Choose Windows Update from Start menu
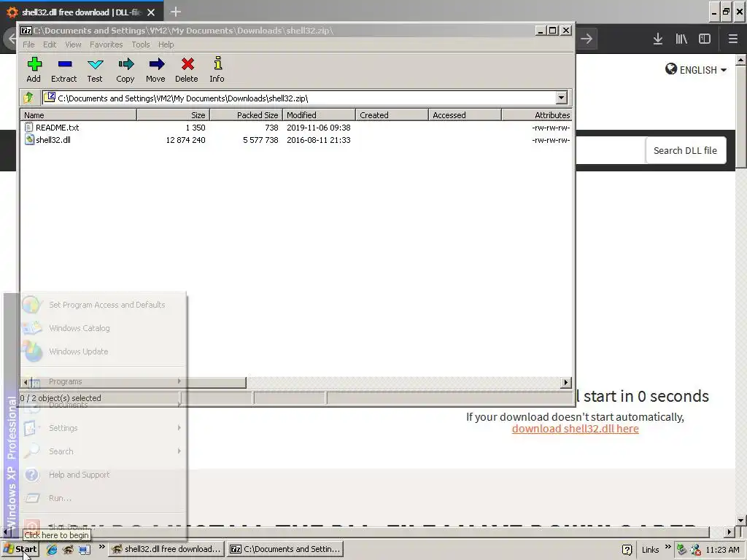This screenshot has width=747, height=560. pyautogui.click(x=102, y=351)
